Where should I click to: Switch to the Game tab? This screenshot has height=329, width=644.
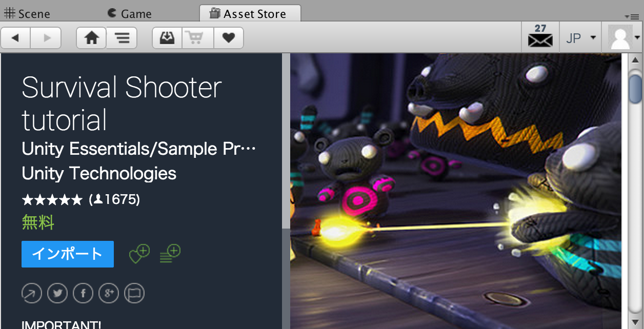(x=130, y=13)
